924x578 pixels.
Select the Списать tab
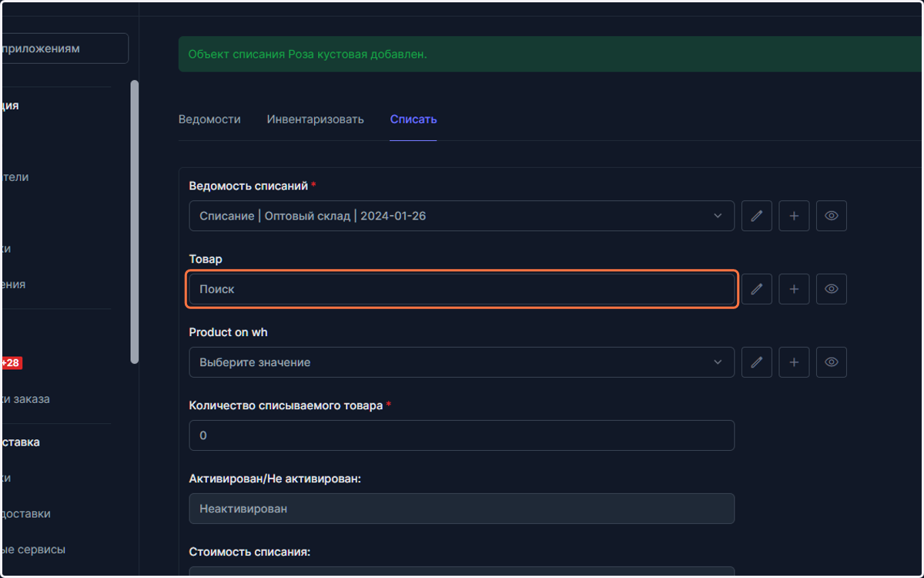tap(413, 119)
